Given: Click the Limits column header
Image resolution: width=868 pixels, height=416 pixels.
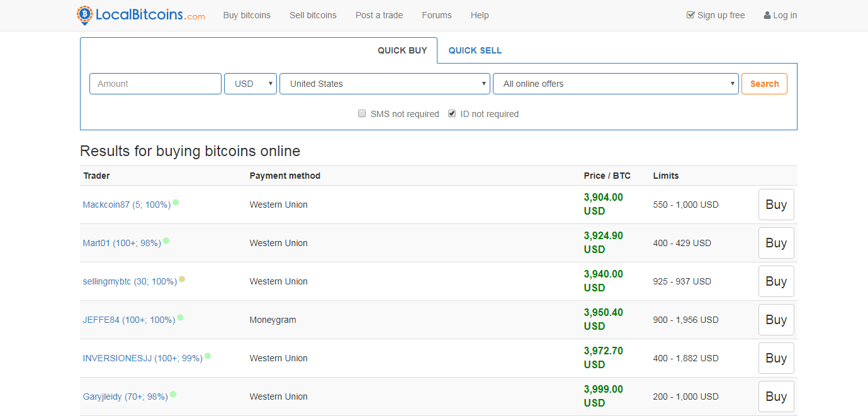Looking at the screenshot, I should (x=666, y=176).
